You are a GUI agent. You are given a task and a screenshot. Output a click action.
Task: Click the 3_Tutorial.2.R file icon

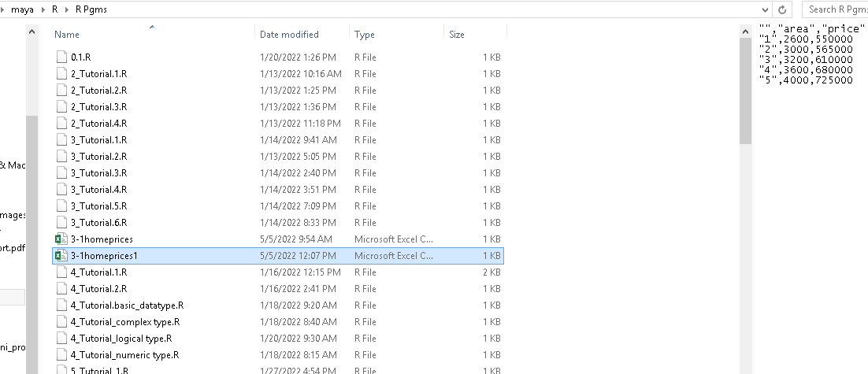coord(61,157)
